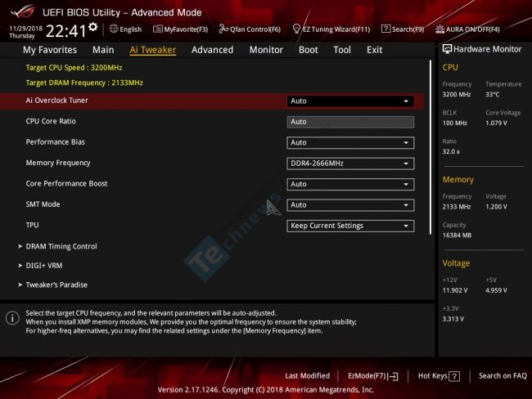The image size is (532, 399).
Task: Select the Memory Frequency label
Action: [58, 163]
